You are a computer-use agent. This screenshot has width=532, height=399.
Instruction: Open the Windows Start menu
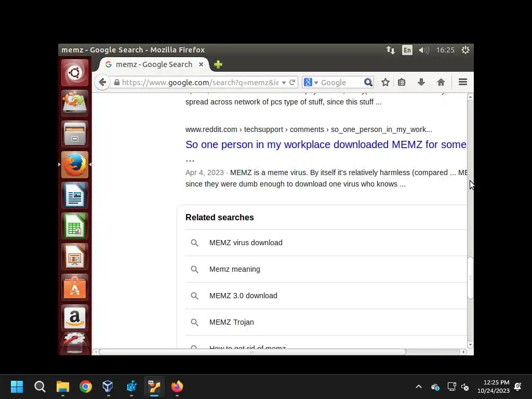[17, 387]
